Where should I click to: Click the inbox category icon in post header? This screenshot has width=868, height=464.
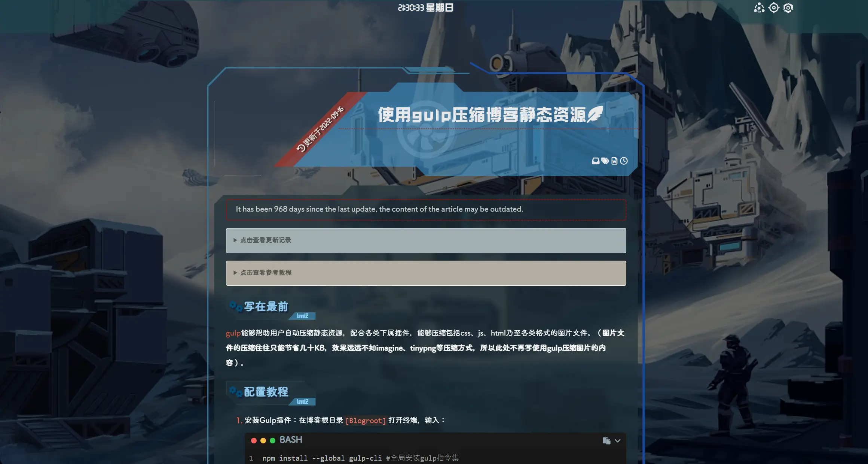[x=595, y=161]
